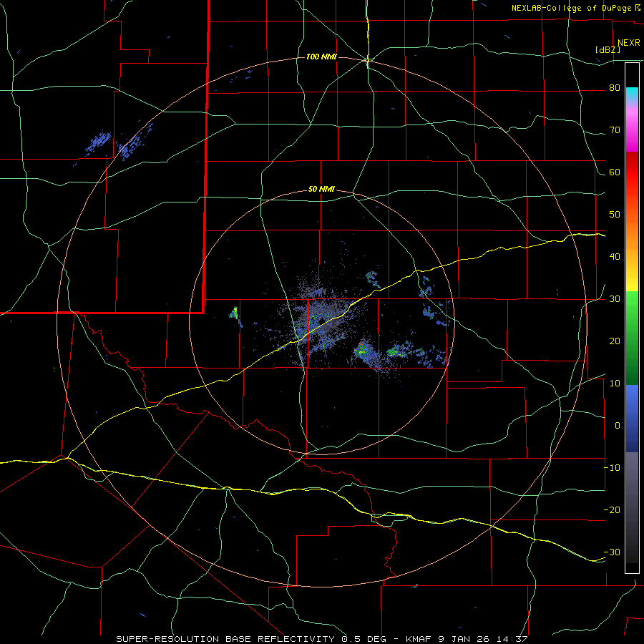
Task: Click the 50 value on dBZ scale
Action: (615, 215)
